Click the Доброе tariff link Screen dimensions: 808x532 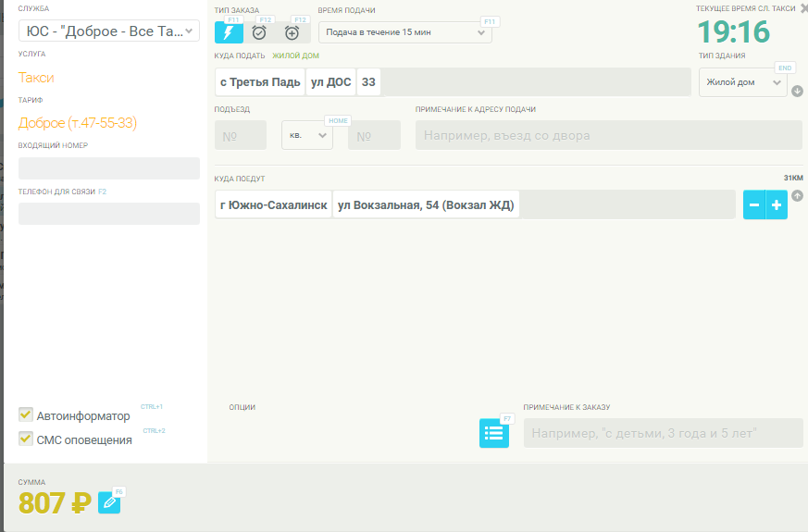click(x=77, y=123)
